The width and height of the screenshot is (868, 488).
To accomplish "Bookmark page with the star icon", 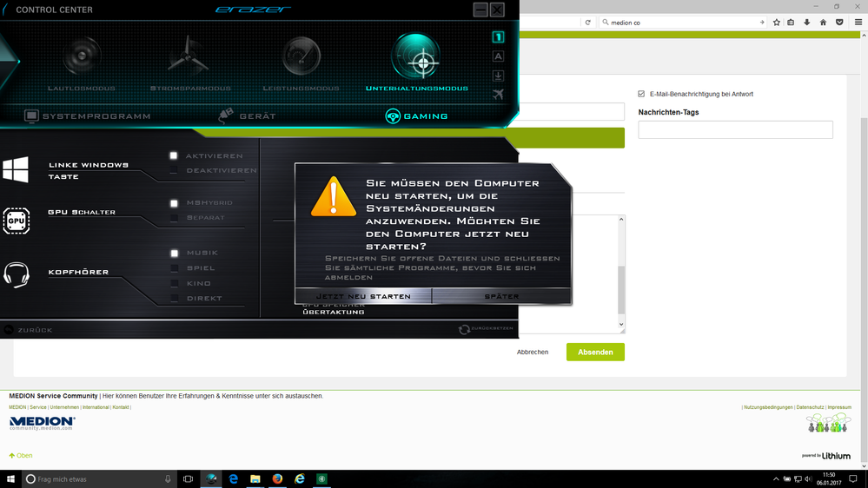I will coord(776,23).
